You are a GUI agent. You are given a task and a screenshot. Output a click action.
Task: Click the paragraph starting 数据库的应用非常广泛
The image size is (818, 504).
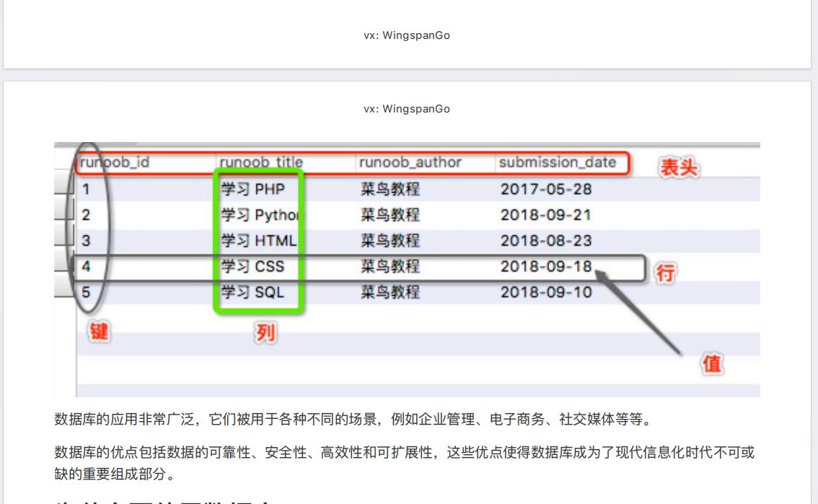[354, 419]
